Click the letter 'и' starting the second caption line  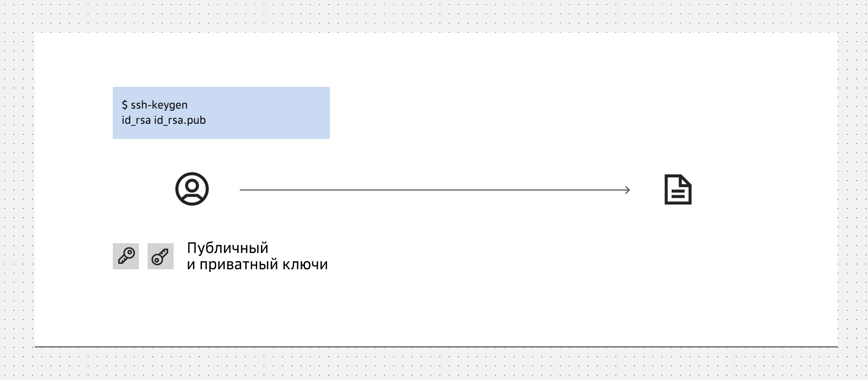click(191, 265)
